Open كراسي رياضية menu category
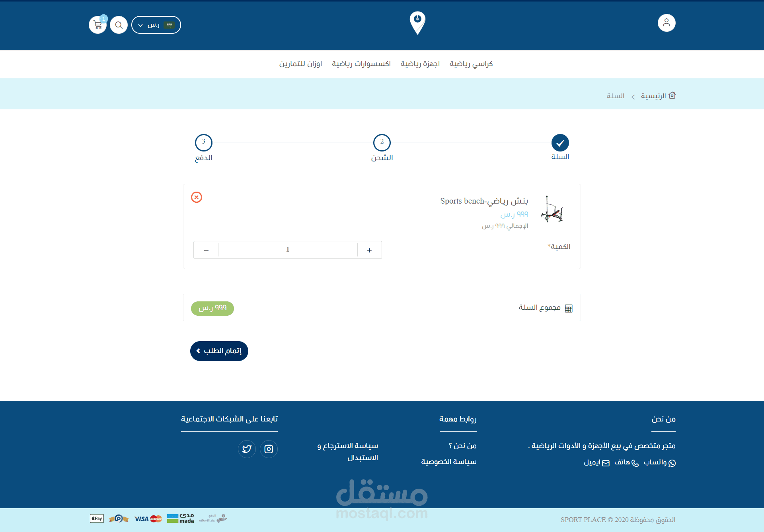The image size is (764, 532). tap(471, 64)
